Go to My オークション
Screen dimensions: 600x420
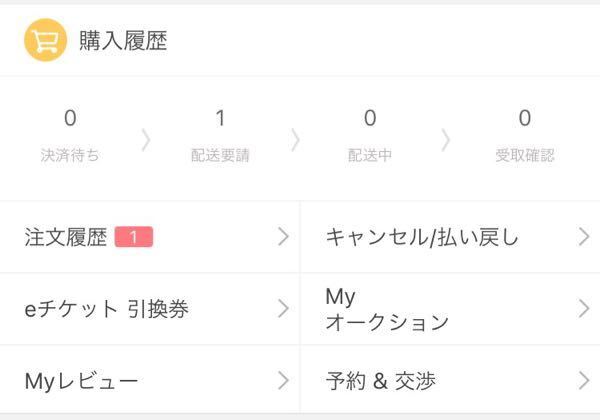[x=450, y=309]
